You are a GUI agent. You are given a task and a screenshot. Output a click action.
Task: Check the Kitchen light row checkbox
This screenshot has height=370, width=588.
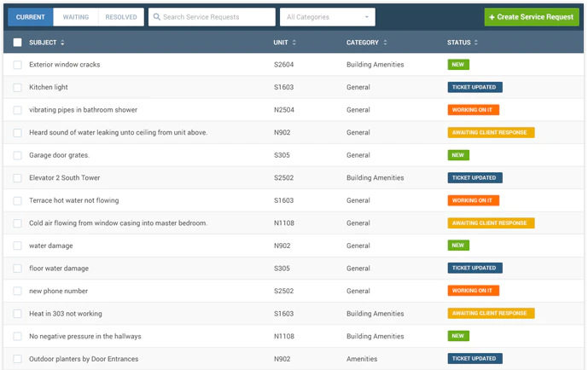[17, 87]
